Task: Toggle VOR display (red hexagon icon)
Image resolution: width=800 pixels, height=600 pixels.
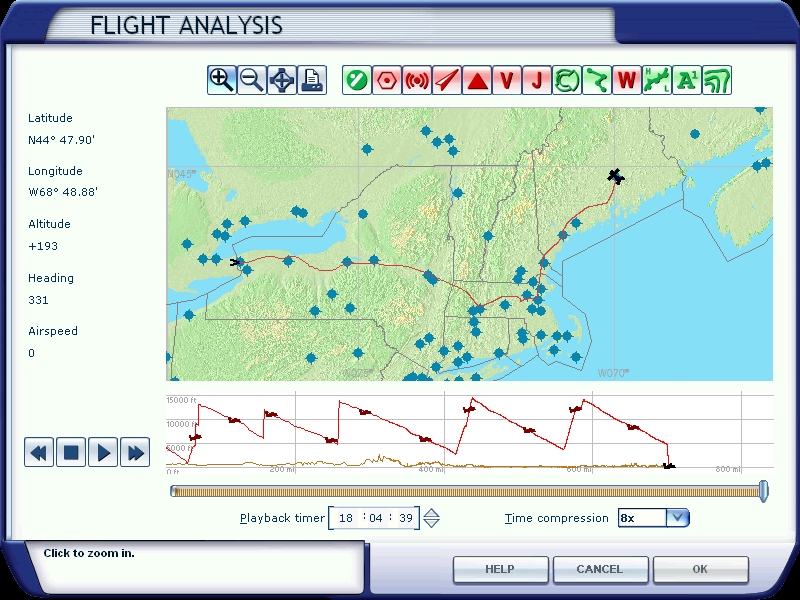Action: pyautogui.click(x=387, y=80)
